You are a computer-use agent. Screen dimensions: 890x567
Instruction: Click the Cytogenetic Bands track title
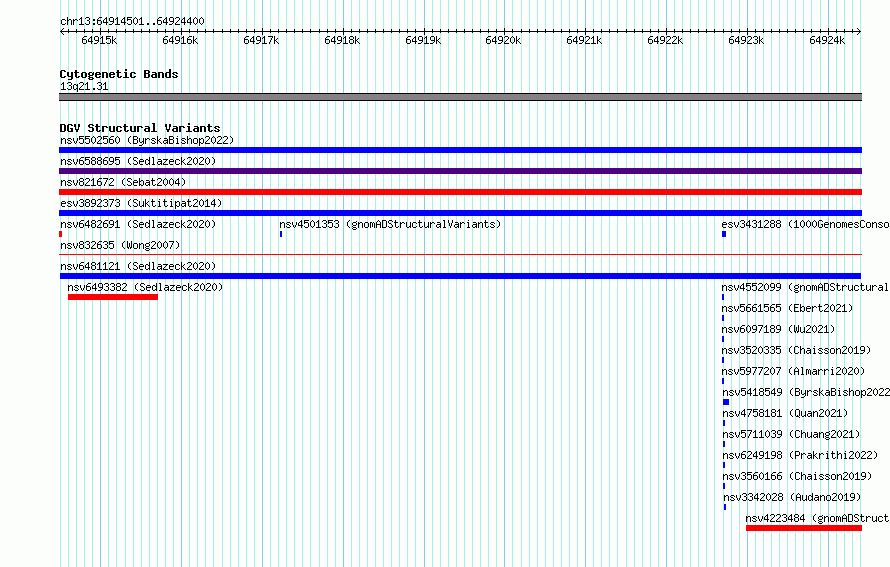point(119,74)
